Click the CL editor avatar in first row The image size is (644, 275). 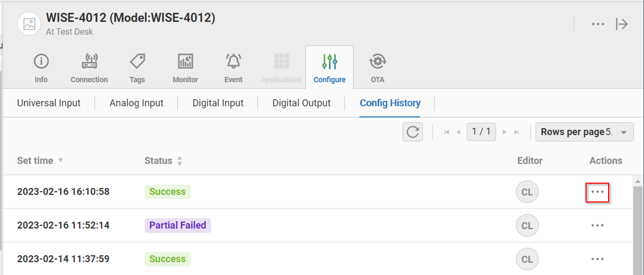pos(527,192)
